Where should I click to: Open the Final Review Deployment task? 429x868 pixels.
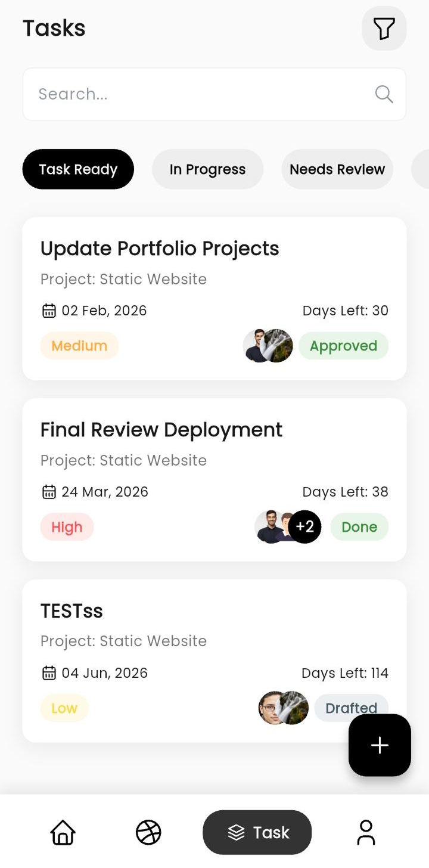[x=214, y=480]
